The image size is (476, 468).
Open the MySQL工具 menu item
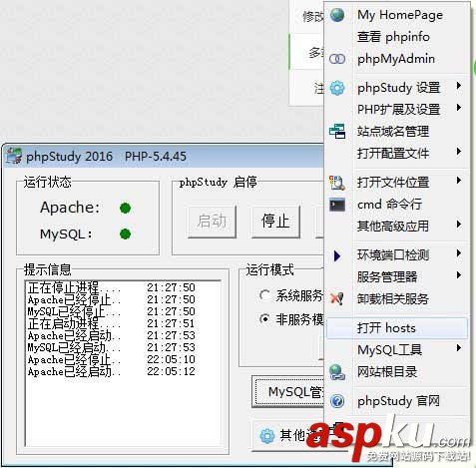(x=397, y=350)
